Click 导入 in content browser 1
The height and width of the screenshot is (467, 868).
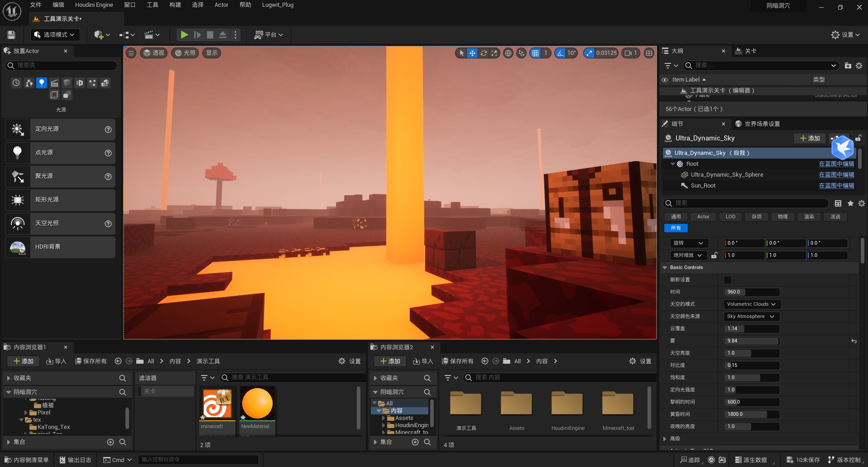click(x=56, y=361)
